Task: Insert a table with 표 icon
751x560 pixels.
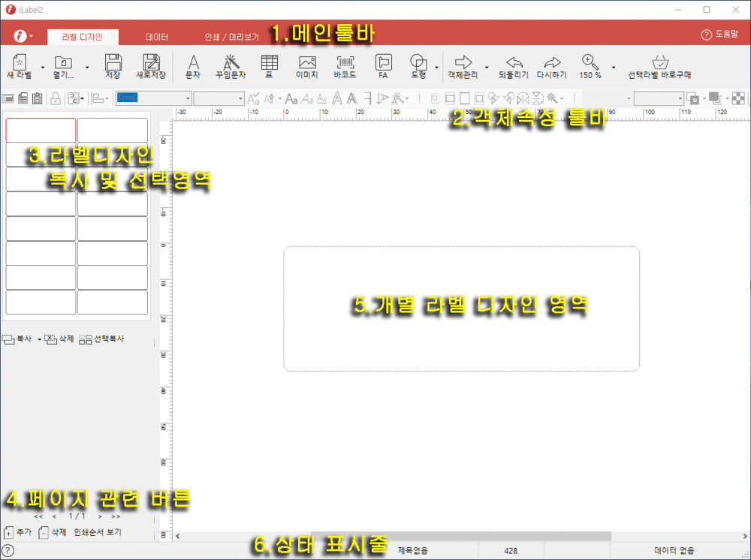Action: tap(269, 66)
